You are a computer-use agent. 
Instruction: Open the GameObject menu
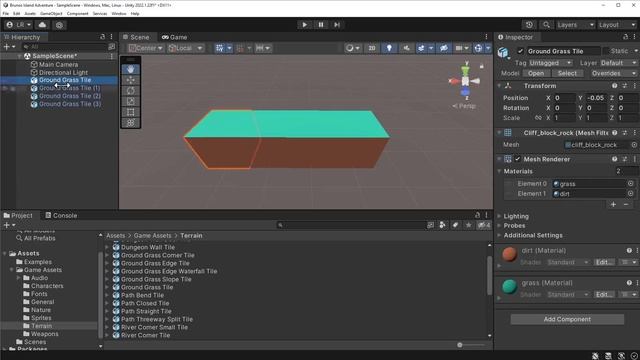coord(51,13)
